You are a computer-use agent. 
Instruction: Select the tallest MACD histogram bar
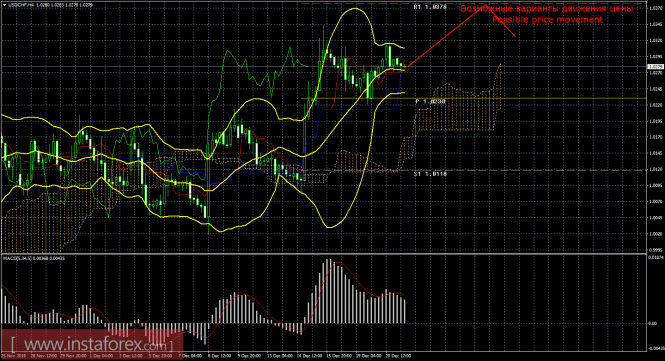click(x=327, y=291)
